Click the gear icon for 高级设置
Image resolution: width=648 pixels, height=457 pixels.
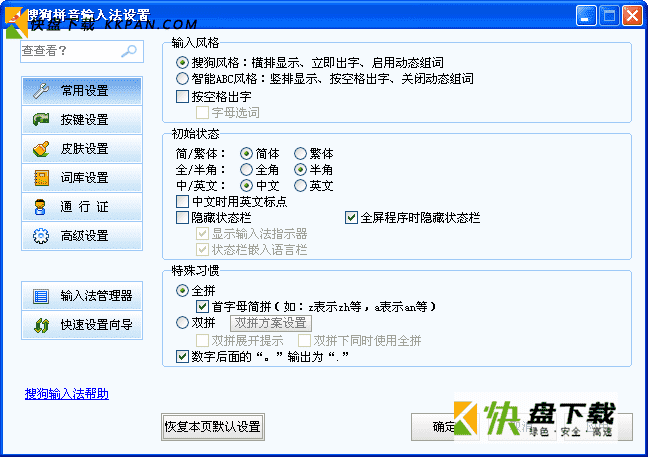click(41, 236)
